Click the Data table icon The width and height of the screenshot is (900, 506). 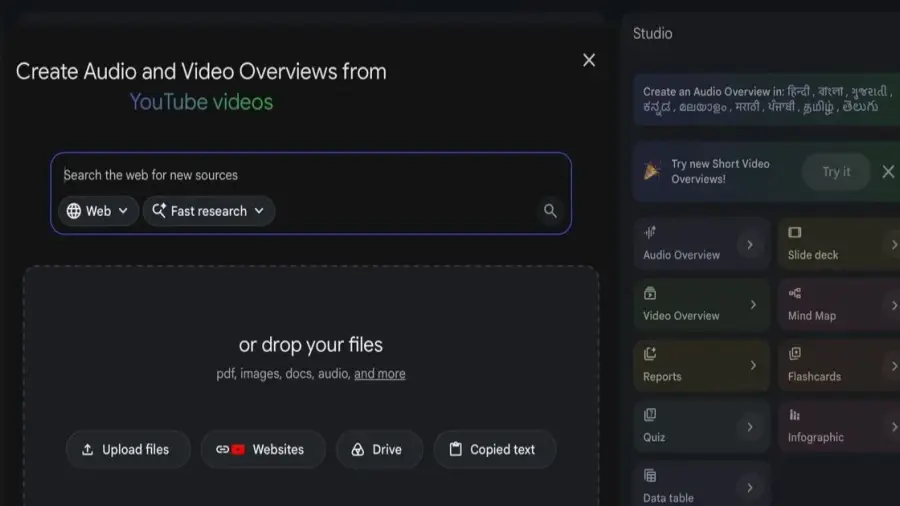tap(650, 476)
